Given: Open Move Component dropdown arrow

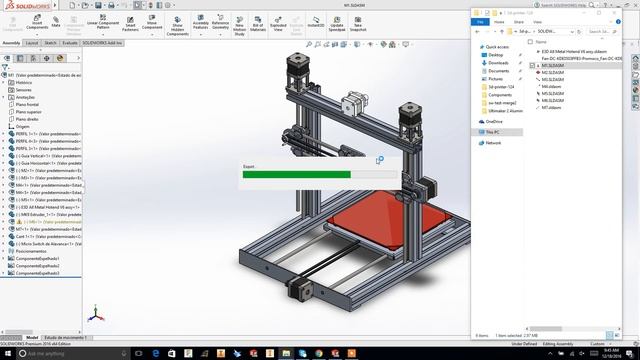Looking at the screenshot, I should pos(152,34).
